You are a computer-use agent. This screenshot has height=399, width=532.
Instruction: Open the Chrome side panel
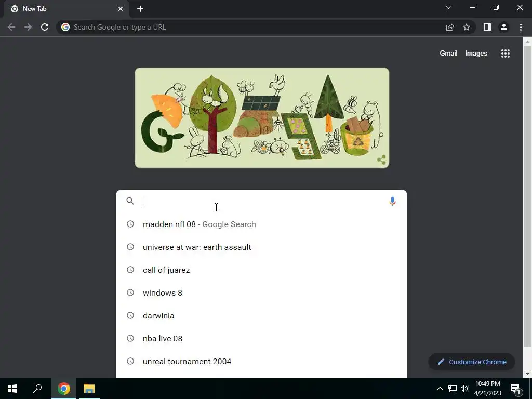(x=487, y=27)
